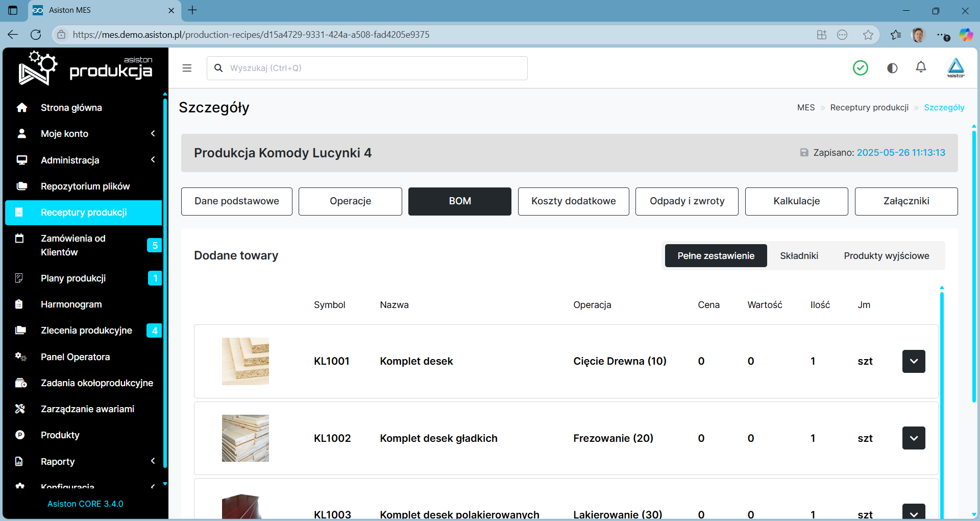Follow Receptury produkcji breadcrumb link

869,107
